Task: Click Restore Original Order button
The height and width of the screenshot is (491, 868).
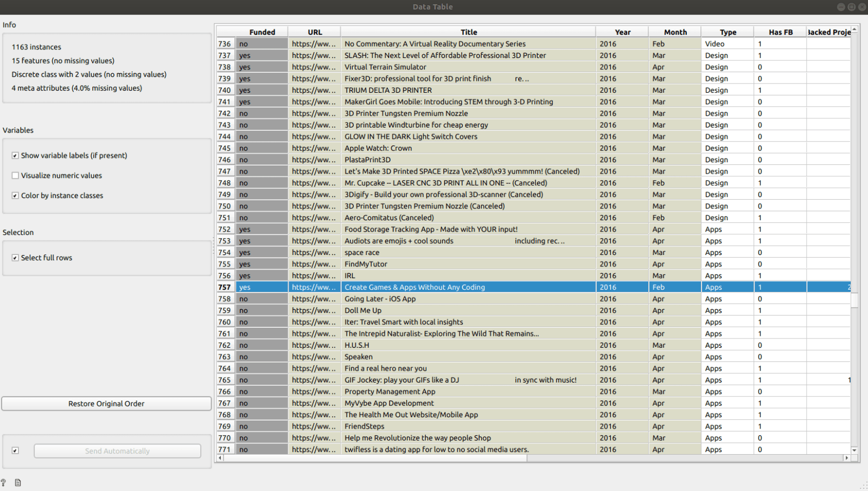Action: pyautogui.click(x=106, y=404)
